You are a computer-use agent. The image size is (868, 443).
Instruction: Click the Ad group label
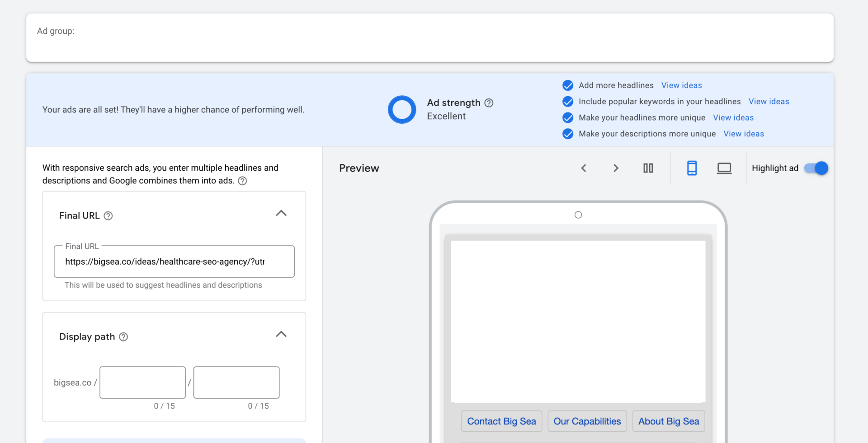click(56, 31)
